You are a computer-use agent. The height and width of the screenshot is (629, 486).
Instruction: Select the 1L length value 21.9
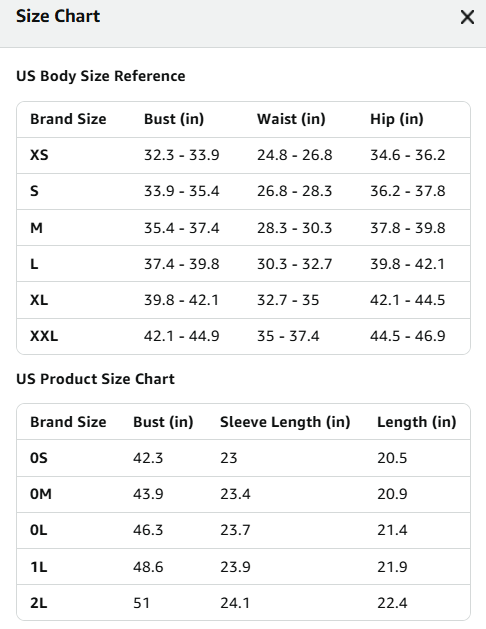(x=392, y=567)
